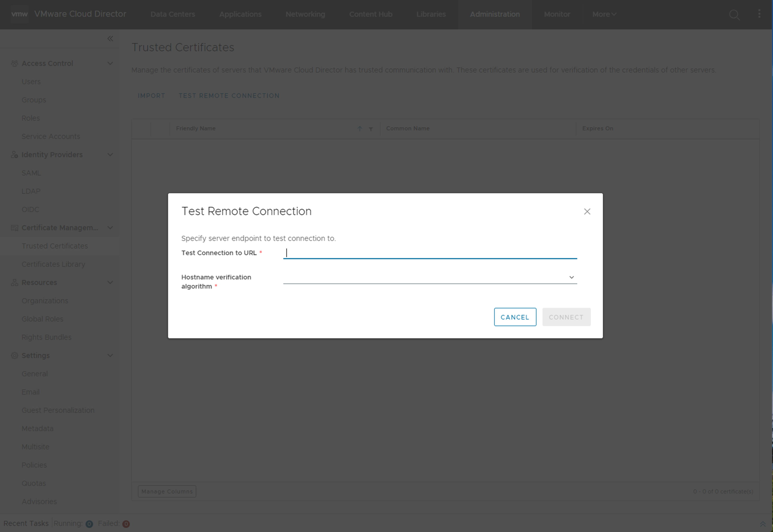Select the IMPORT tab on Trusted Certificates
The width and height of the screenshot is (773, 532).
click(151, 95)
